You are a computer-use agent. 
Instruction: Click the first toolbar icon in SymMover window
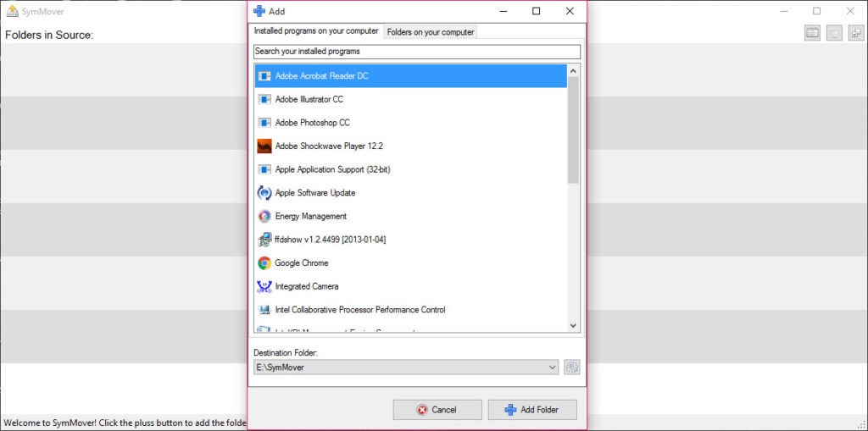point(812,33)
